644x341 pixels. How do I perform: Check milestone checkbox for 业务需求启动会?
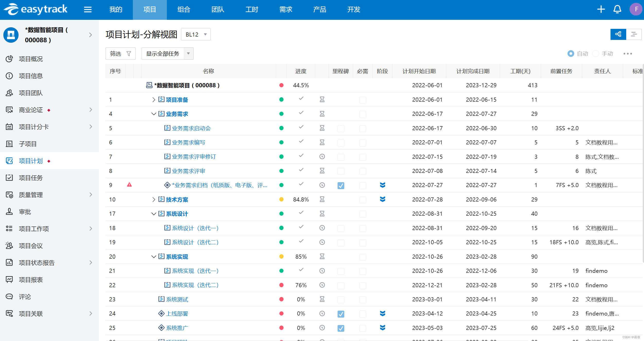tap(341, 128)
